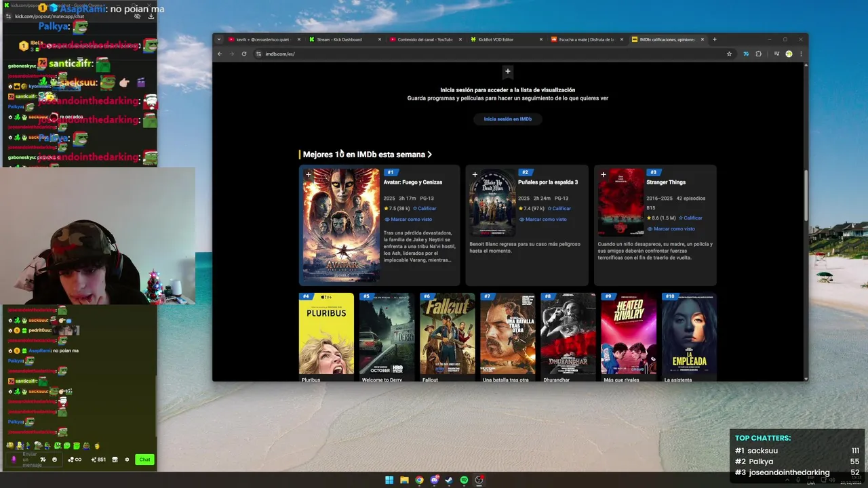Mark Stranger Things as watched

670,229
